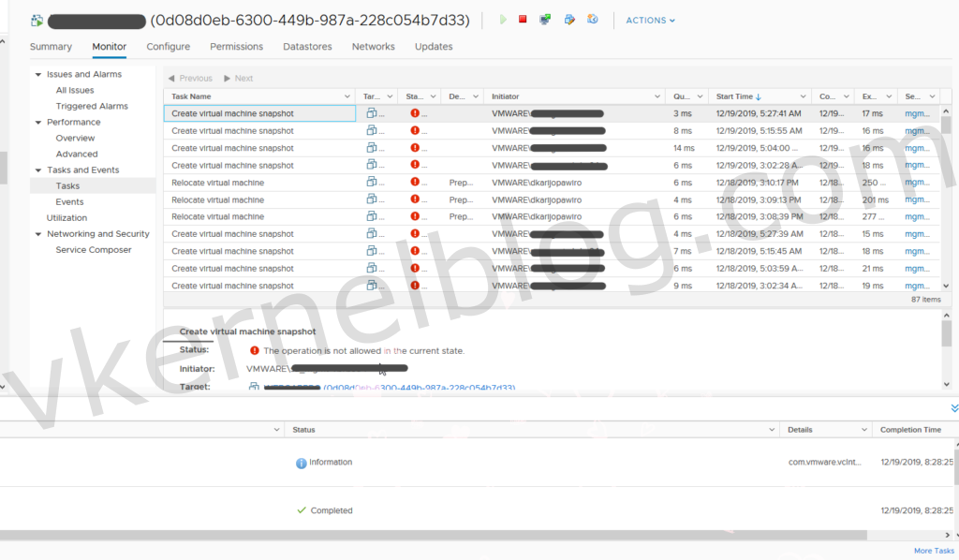Viewport: 959px width, 560px height.
Task: Open the ACTIONS dropdown menu
Action: click(650, 21)
